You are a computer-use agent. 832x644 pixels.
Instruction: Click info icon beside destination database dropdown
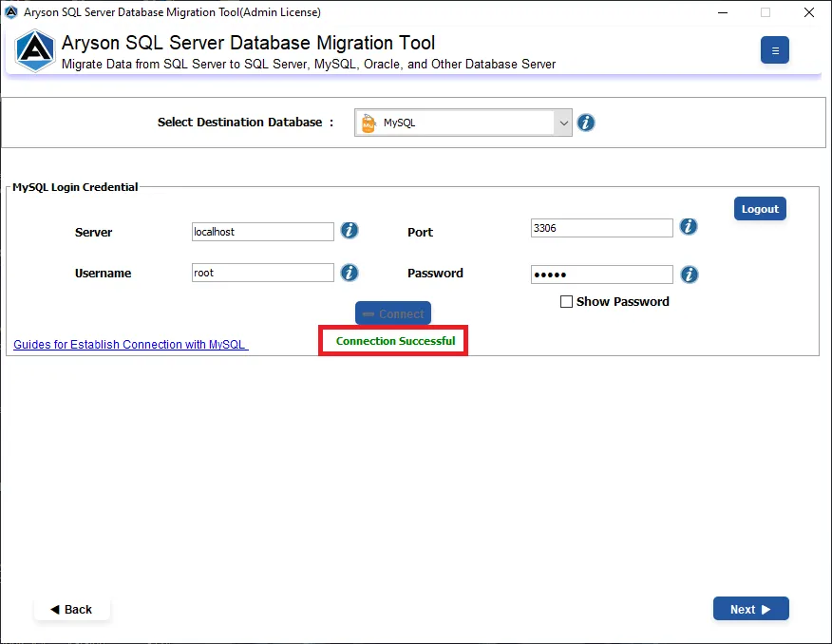pos(586,123)
